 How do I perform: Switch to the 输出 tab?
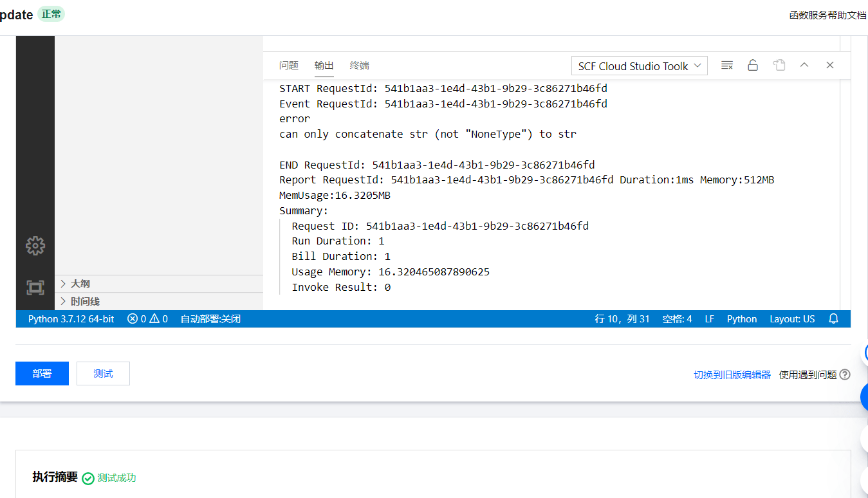(x=324, y=65)
